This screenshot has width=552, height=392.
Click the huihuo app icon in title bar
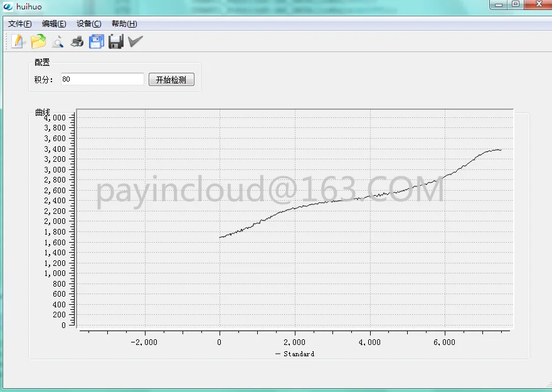click(8, 6)
